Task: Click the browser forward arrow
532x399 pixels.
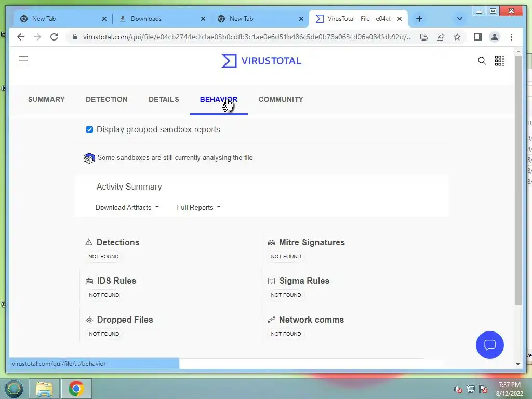Action: coord(37,37)
